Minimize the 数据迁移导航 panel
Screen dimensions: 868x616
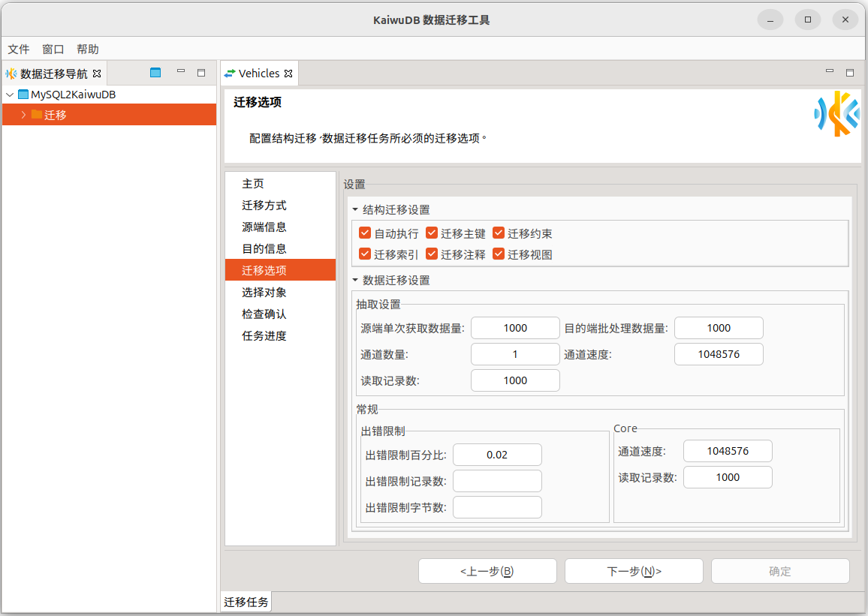181,72
